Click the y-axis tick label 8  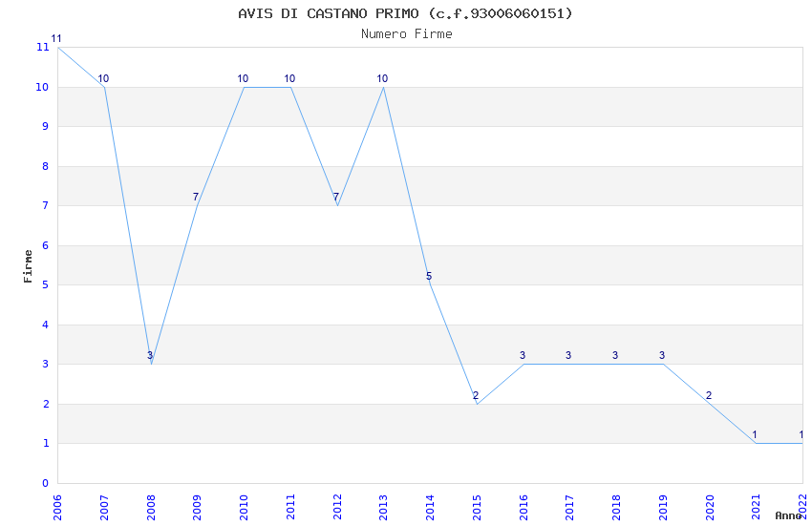pos(46,166)
